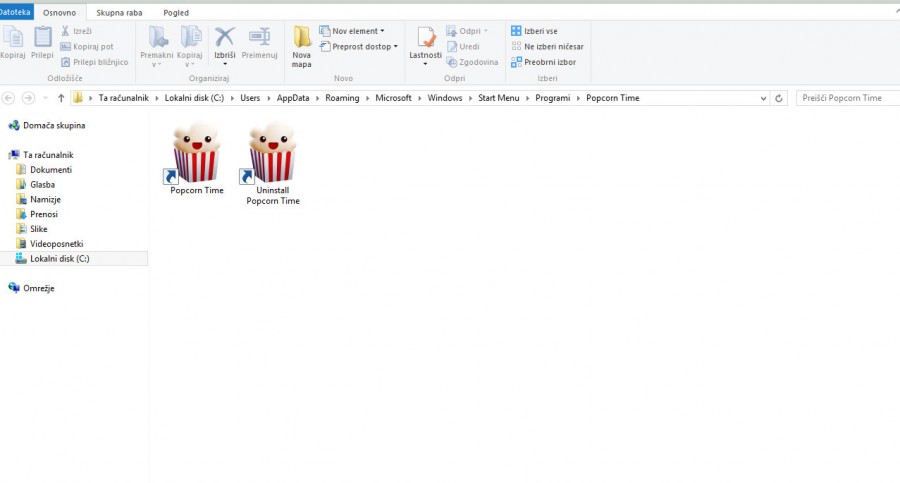The width and height of the screenshot is (900, 483).
Task: Open Prenosi folder in the sidebar
Action: 44,214
